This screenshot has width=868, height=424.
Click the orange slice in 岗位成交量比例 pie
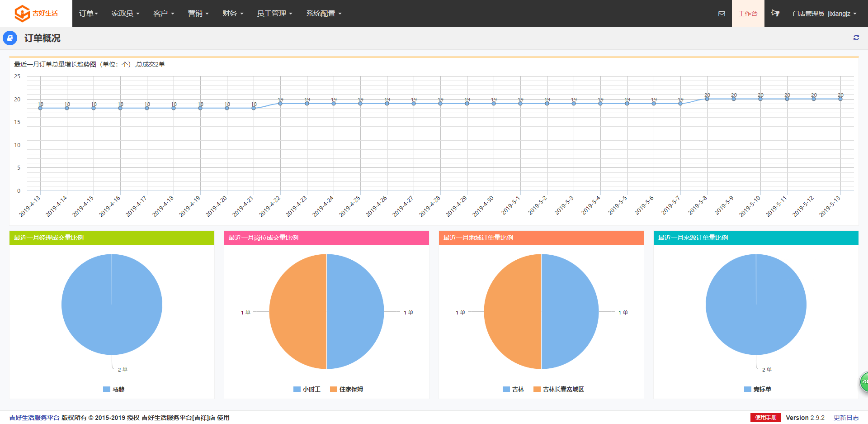pos(298,311)
